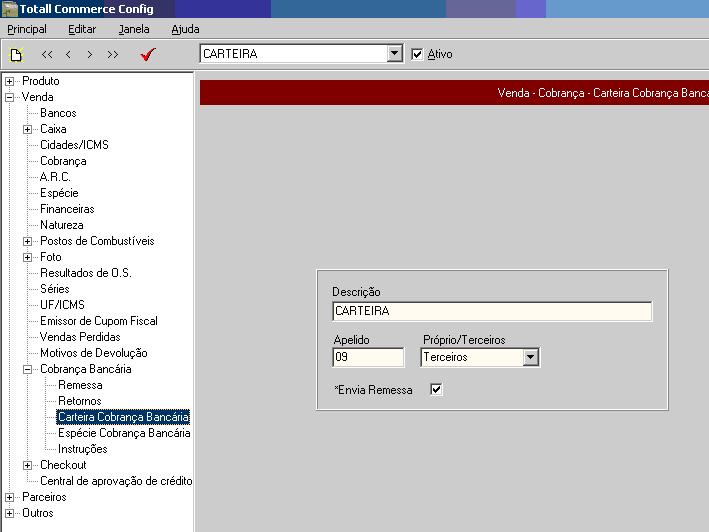This screenshot has height=532, width=709.
Task: Open the Principal menu
Action: pos(27,30)
